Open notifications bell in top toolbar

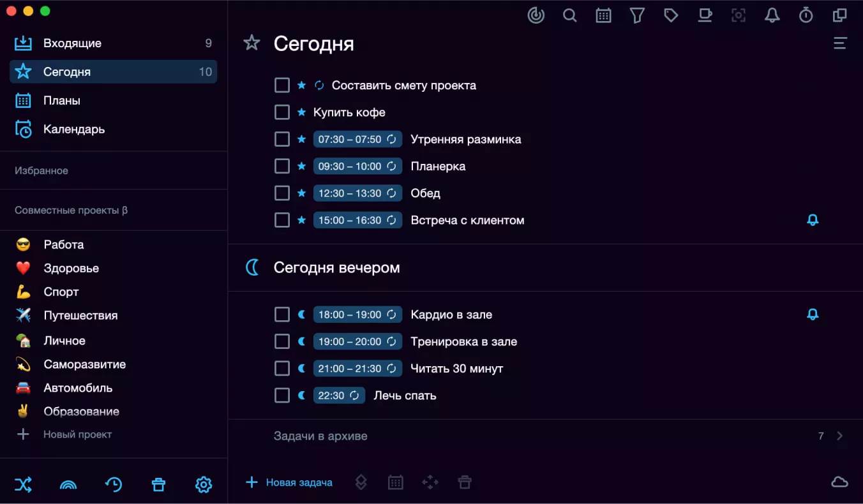pyautogui.click(x=772, y=15)
